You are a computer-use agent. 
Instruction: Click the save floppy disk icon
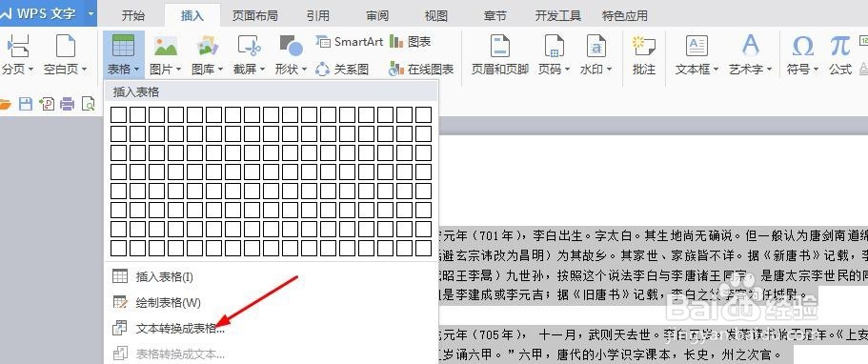tap(26, 104)
